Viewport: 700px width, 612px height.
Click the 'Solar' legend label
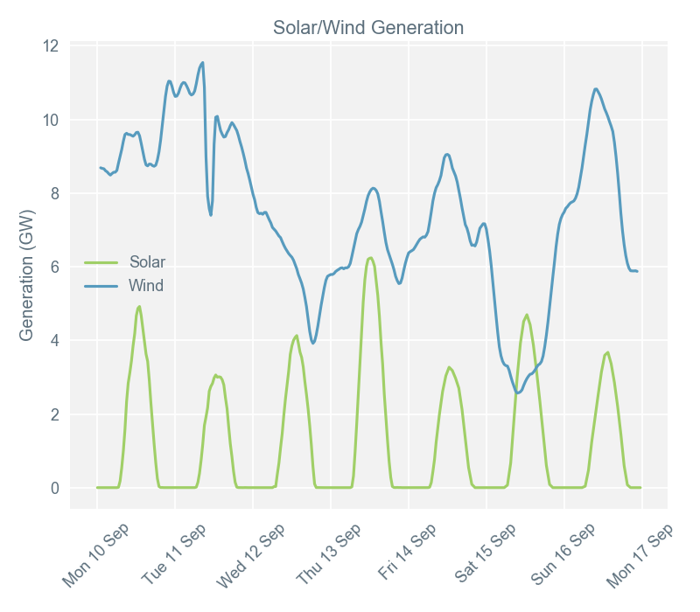point(147,261)
